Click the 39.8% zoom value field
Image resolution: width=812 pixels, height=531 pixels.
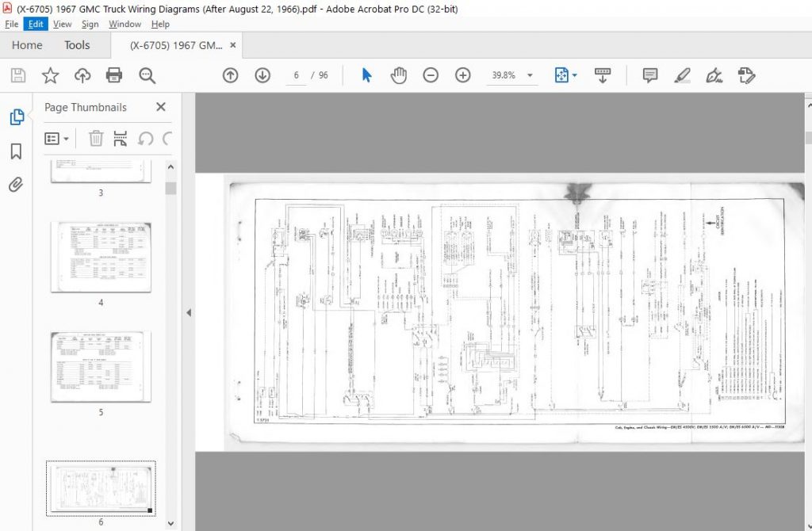504,75
